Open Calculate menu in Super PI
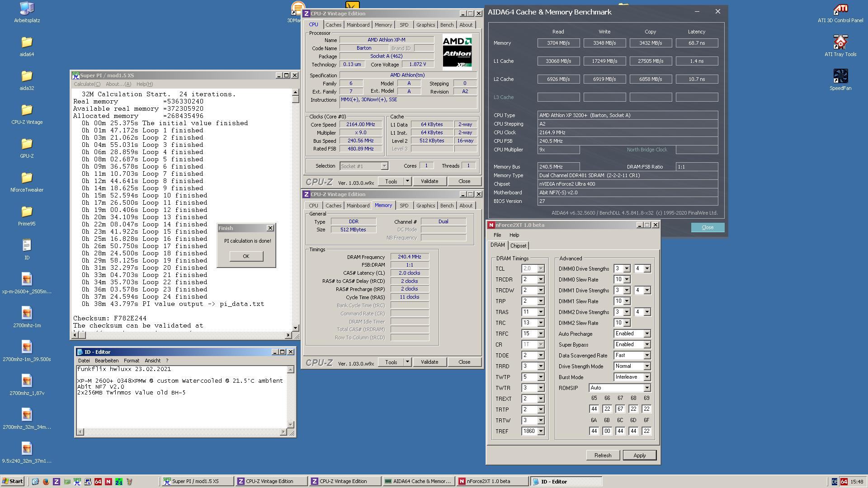This screenshot has height=488, width=868. (87, 84)
